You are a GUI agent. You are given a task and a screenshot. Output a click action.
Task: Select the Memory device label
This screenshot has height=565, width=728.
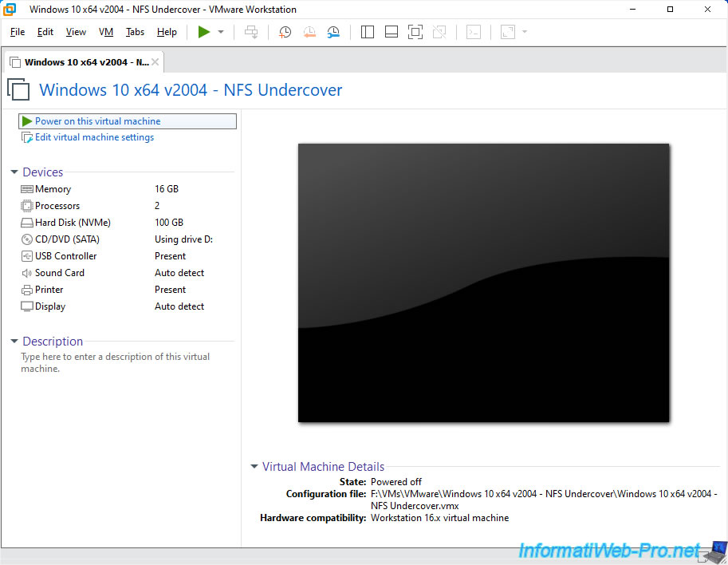tap(53, 189)
